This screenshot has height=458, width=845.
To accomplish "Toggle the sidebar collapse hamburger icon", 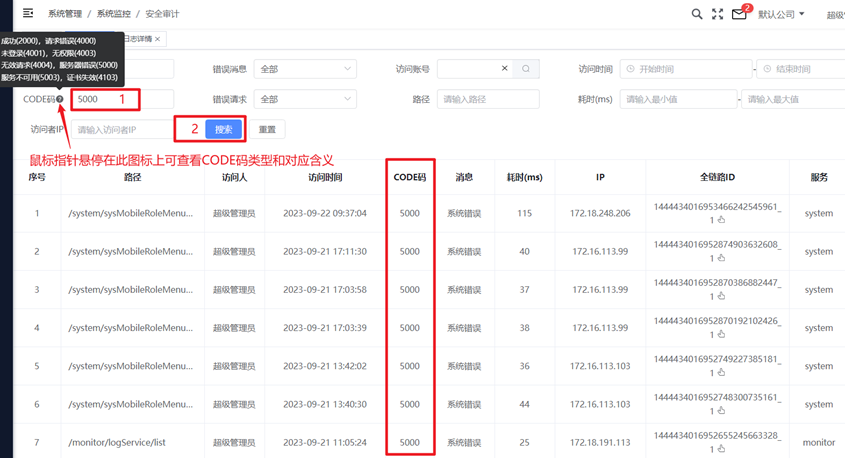I will click(x=28, y=13).
